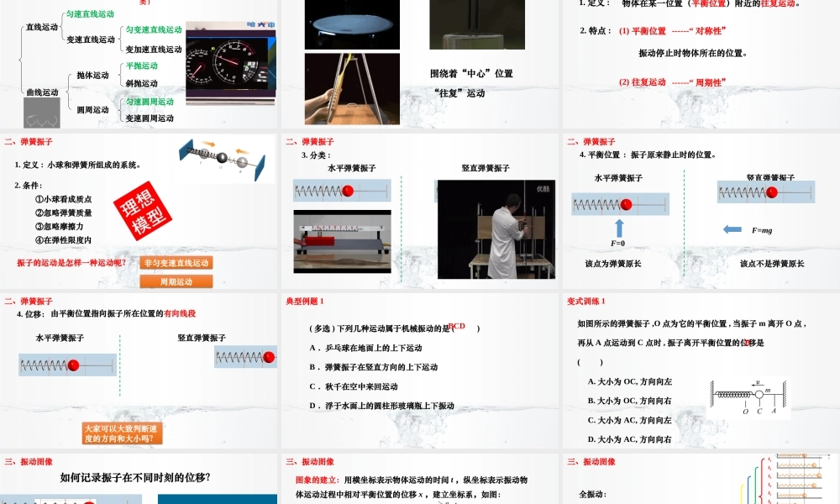Screen dimensions: 840x504
Task: Open the 变式训练 1 slide thumbnail
Action: click(x=701, y=370)
